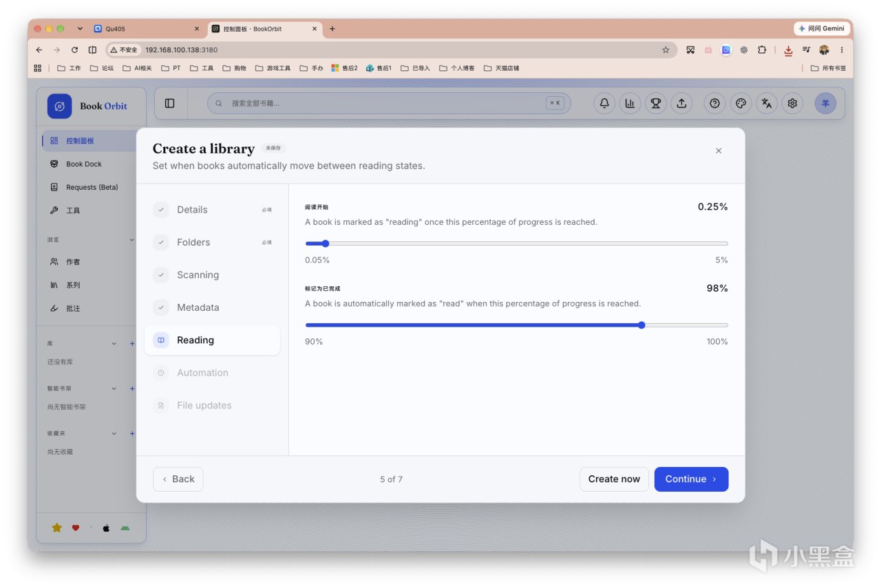Open the theme palette icon
Image resolution: width=881 pixels, height=588 pixels.
741,103
